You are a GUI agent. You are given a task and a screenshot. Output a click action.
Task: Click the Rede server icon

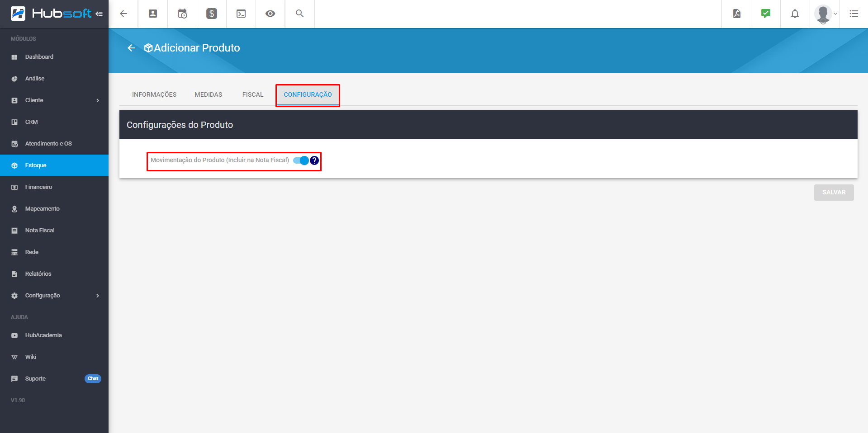[x=14, y=252]
